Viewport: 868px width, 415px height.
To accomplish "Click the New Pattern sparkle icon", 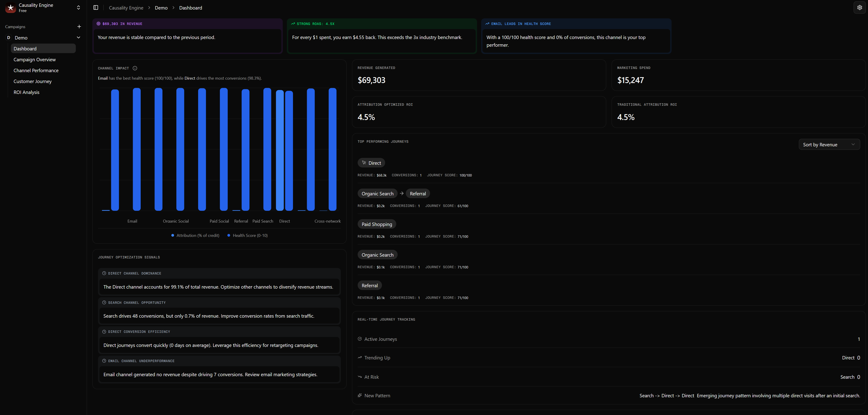I will tap(359, 395).
